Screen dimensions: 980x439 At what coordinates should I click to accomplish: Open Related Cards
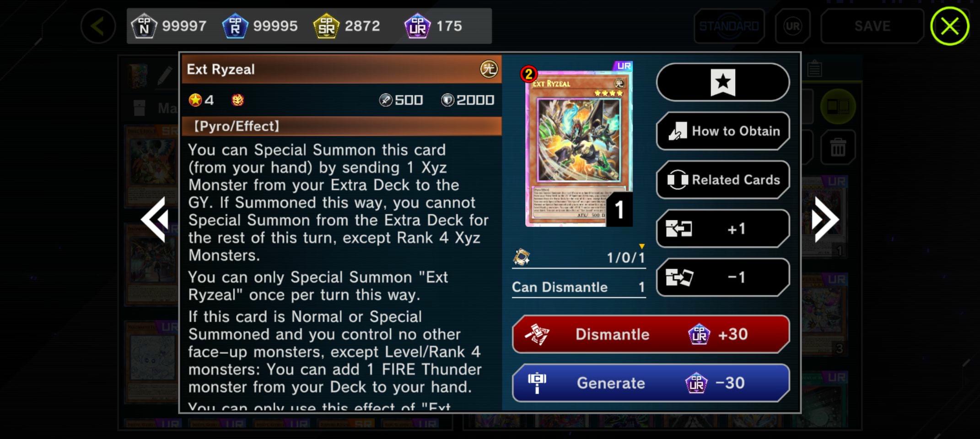(x=722, y=180)
